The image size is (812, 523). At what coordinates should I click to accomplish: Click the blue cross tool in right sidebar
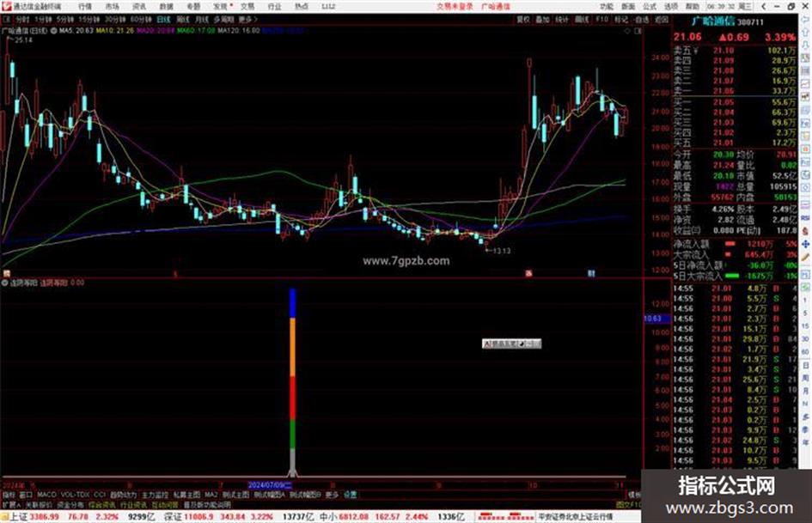coord(805,244)
